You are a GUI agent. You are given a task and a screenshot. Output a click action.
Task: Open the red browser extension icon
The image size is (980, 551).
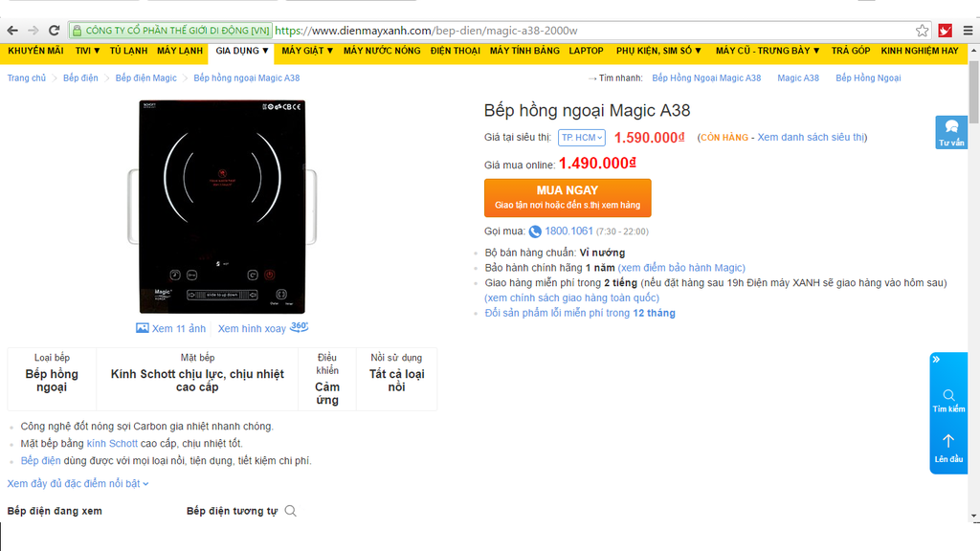pos(945,30)
